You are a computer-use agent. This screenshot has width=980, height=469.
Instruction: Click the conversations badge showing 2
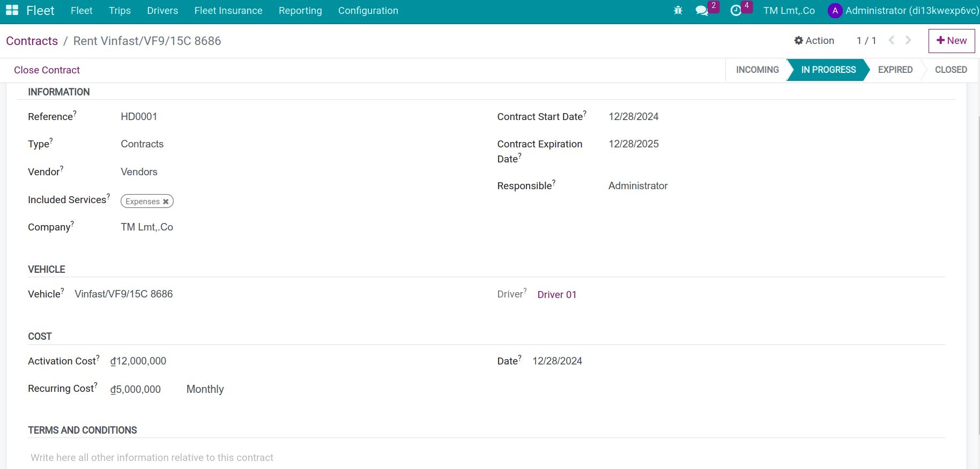(713, 5)
